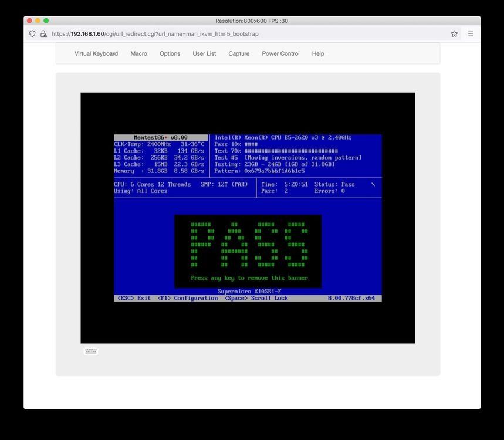
Task: Open the User List menu
Action: 204,53
